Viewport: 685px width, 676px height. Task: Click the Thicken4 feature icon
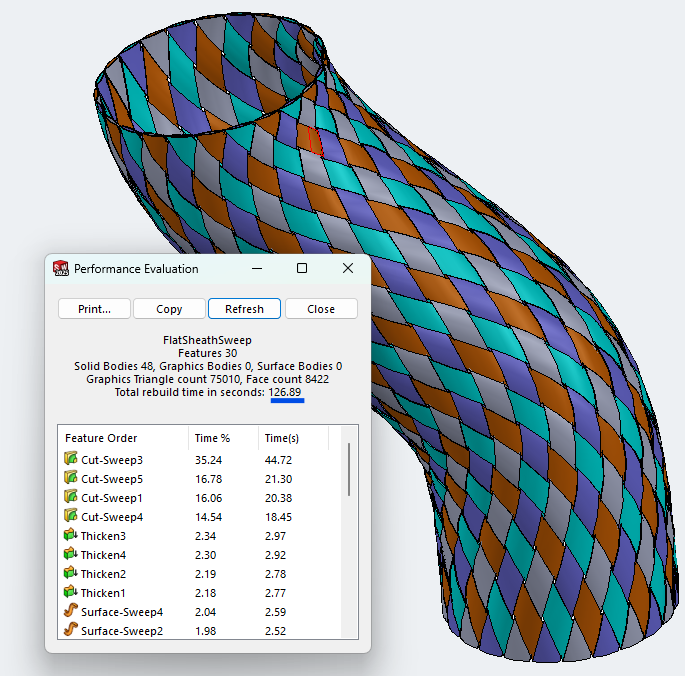(70, 555)
